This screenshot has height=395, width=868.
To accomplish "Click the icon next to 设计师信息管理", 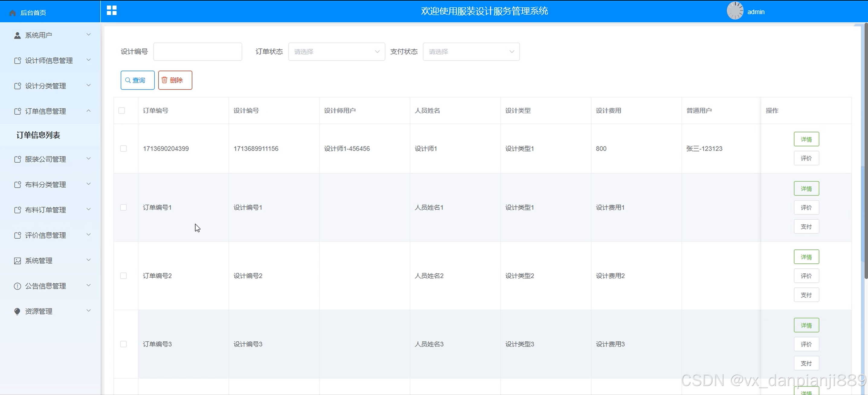I will 17,61.
